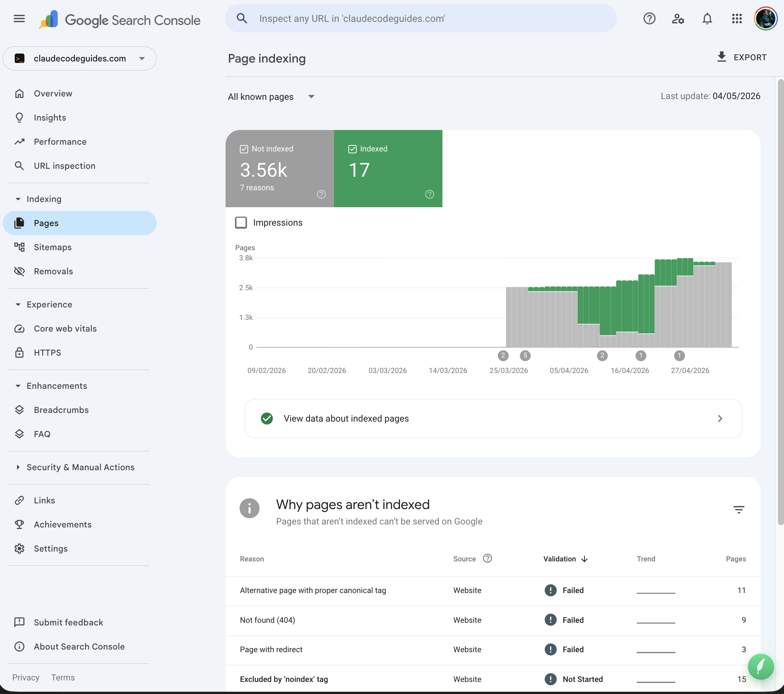The width and height of the screenshot is (784, 694).
Task: Click the Indexed card help icon
Action: pos(430,194)
